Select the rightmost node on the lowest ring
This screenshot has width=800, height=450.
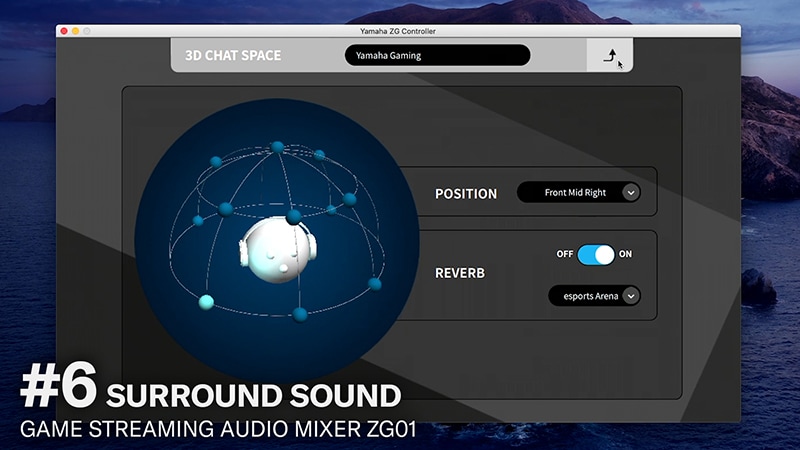coord(375,284)
